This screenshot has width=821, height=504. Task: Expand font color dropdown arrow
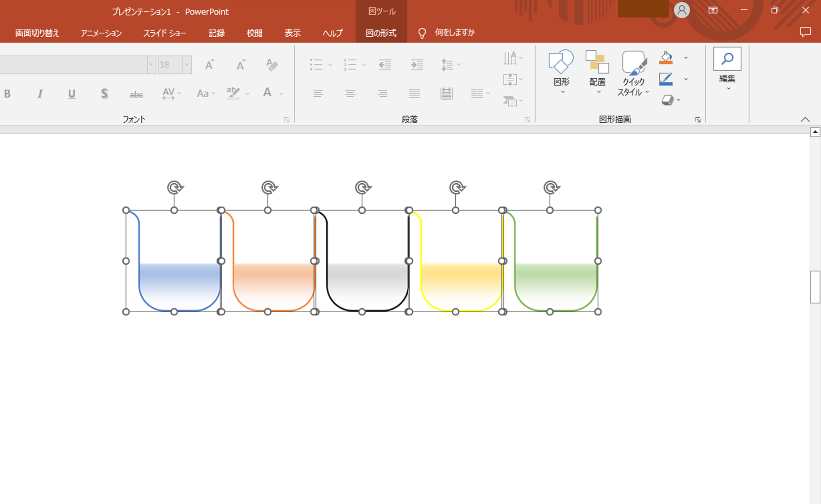[x=281, y=94]
